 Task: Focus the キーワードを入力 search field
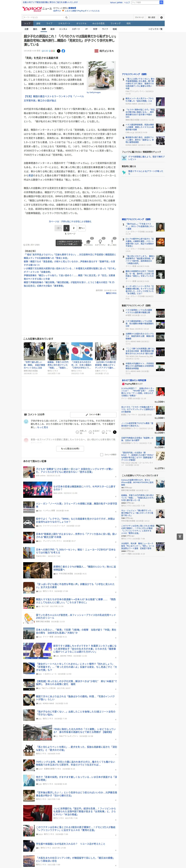pos(44,18)
